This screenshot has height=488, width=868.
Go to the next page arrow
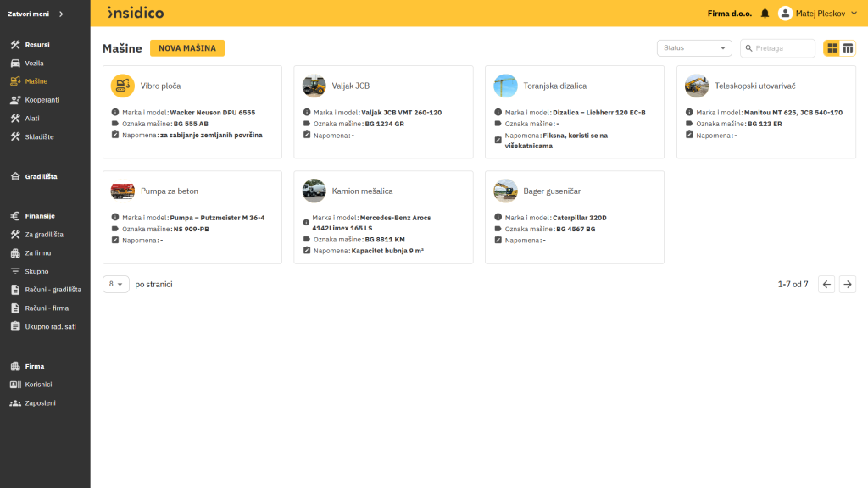(x=848, y=285)
